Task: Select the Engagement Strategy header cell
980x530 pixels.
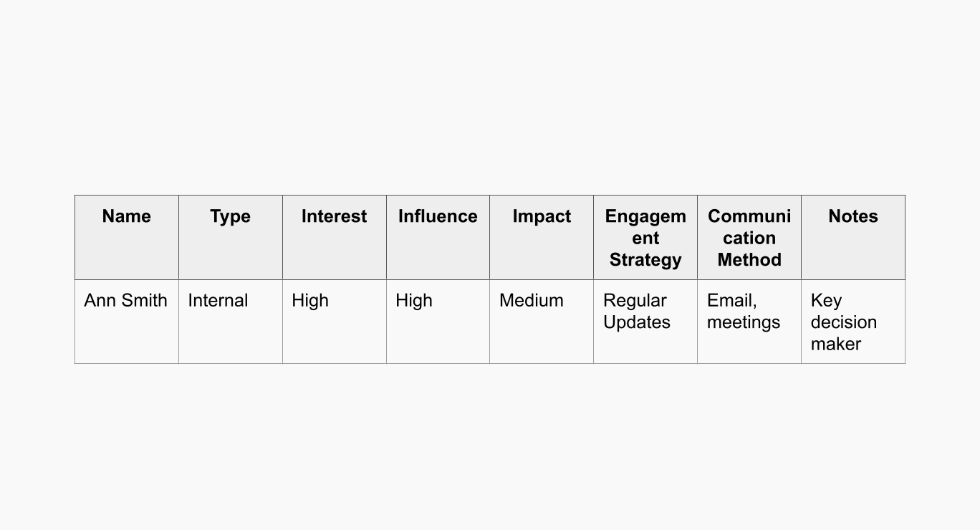Action: pyautogui.click(x=645, y=238)
